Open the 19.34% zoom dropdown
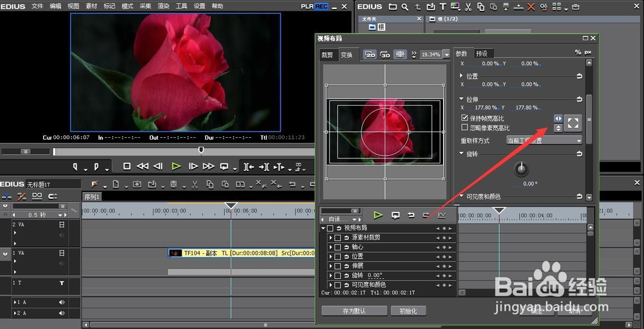Screen dimensions: 644x329 click(446, 54)
